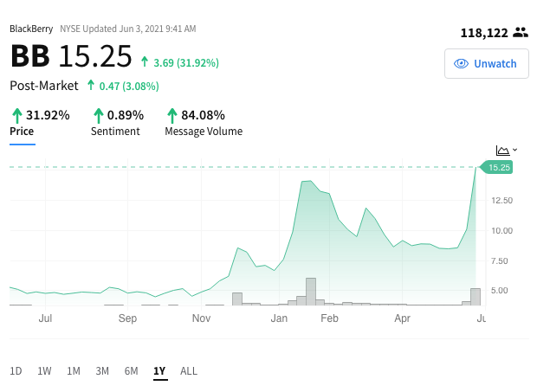Click the latest volume bar near June
Screen dimensions: 537x392
476,297
